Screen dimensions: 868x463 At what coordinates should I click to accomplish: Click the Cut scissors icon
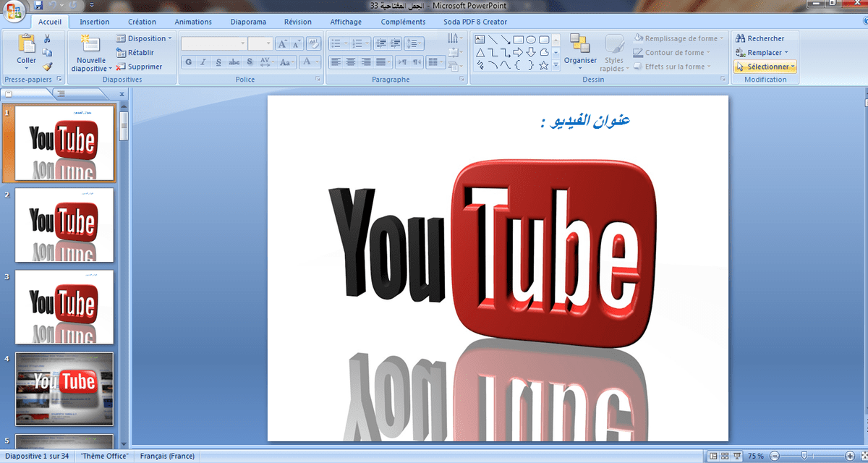click(48, 38)
